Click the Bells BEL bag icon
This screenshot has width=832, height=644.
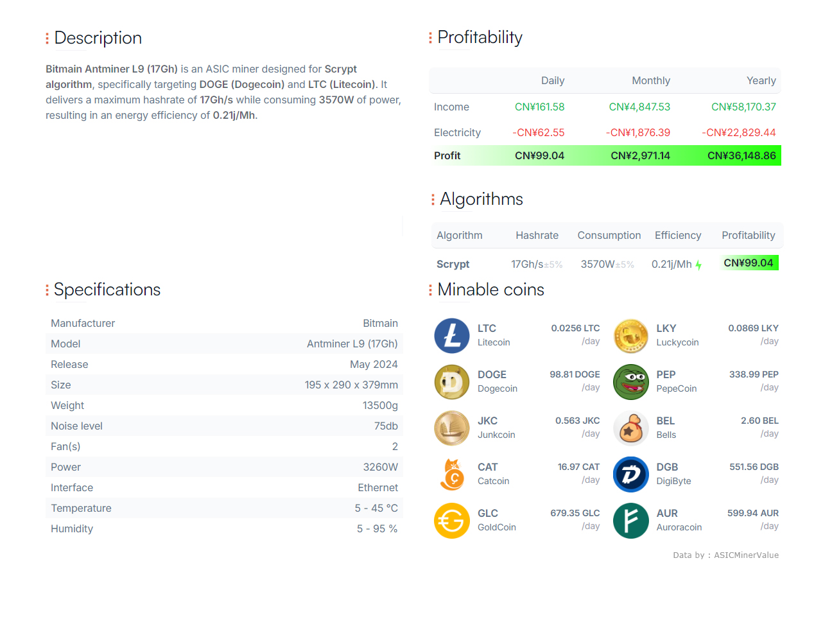[x=631, y=428]
